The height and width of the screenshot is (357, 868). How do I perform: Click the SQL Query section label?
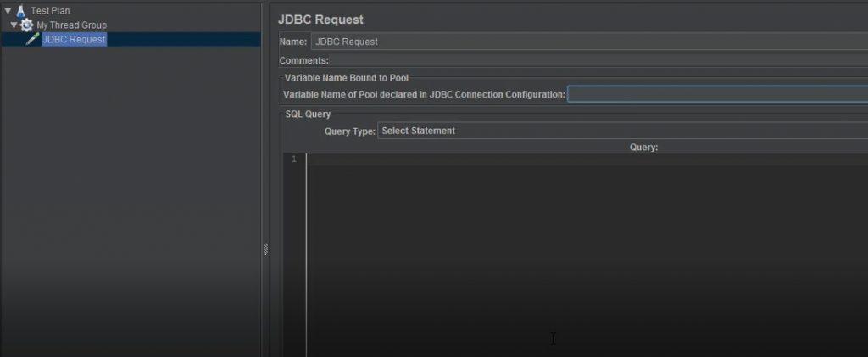coord(308,114)
